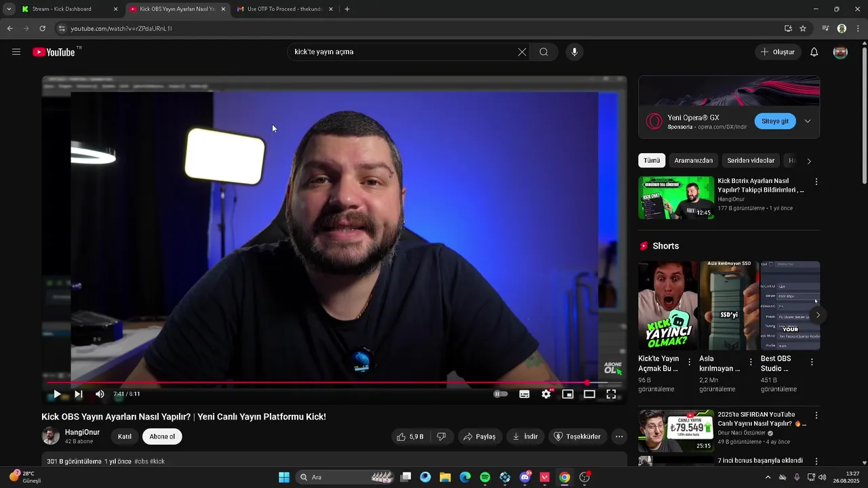Open Discord from the taskbar
This screenshot has height=488, width=868.
tap(525, 477)
